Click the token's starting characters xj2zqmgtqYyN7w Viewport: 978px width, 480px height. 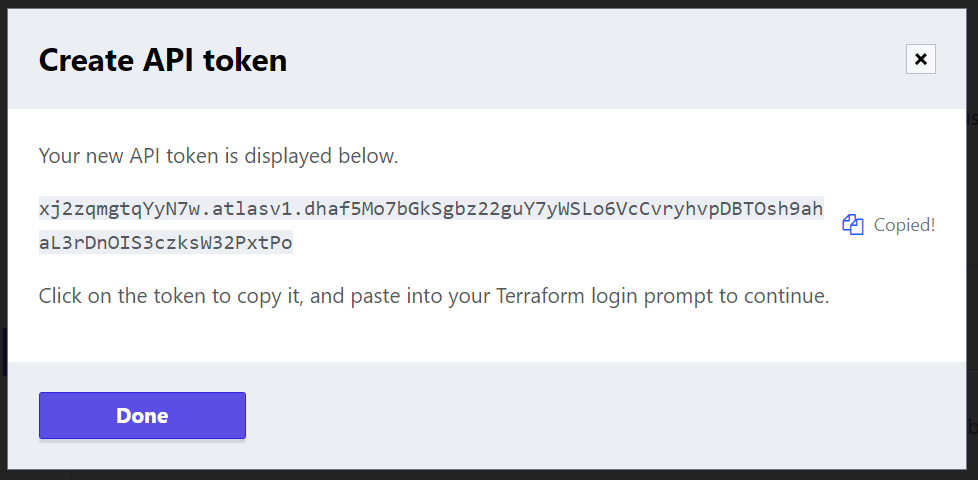(120, 208)
